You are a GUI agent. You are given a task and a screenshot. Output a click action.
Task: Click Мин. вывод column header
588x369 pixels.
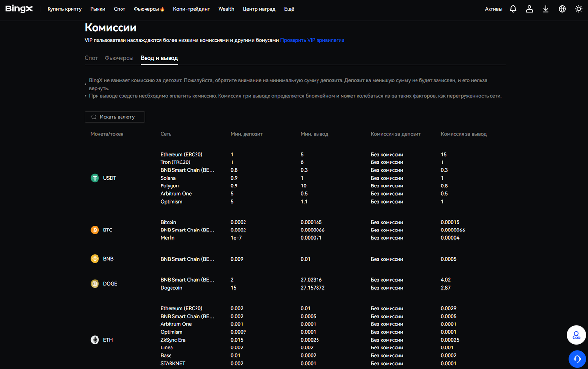coord(315,134)
